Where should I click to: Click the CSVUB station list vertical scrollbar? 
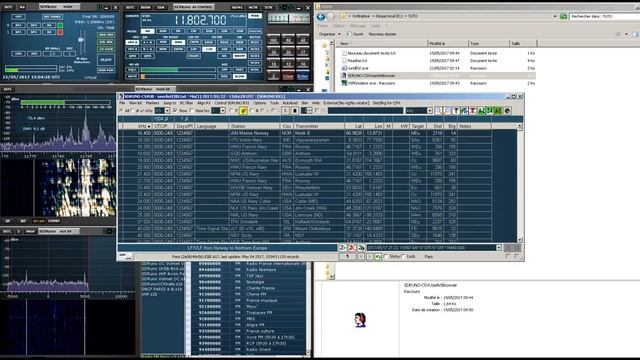(520, 183)
